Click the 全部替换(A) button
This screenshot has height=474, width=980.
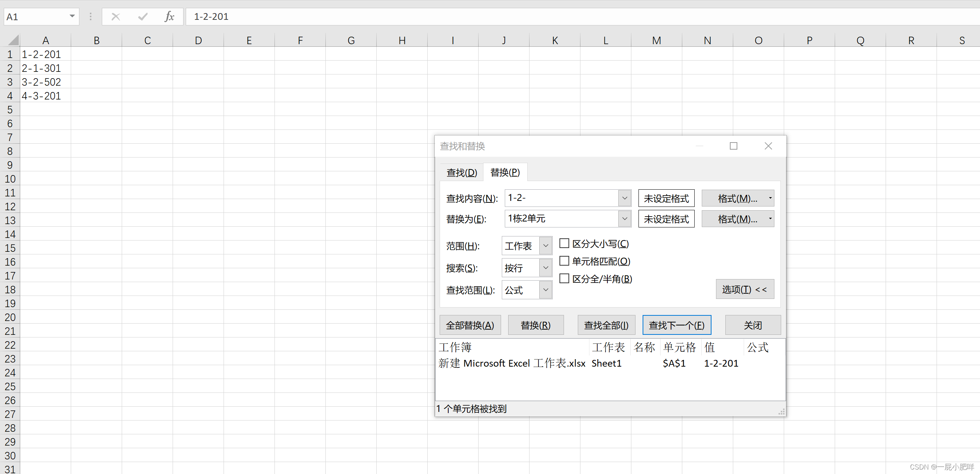click(470, 325)
